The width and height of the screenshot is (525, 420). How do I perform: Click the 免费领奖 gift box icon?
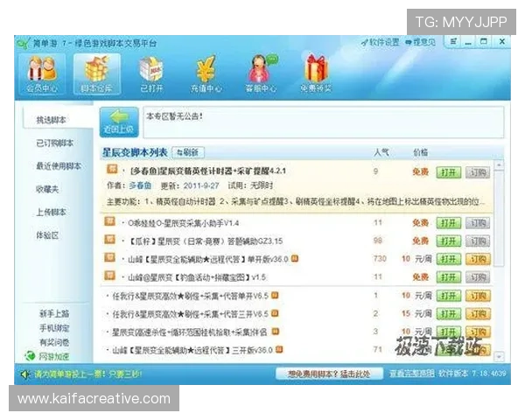[x=316, y=73]
